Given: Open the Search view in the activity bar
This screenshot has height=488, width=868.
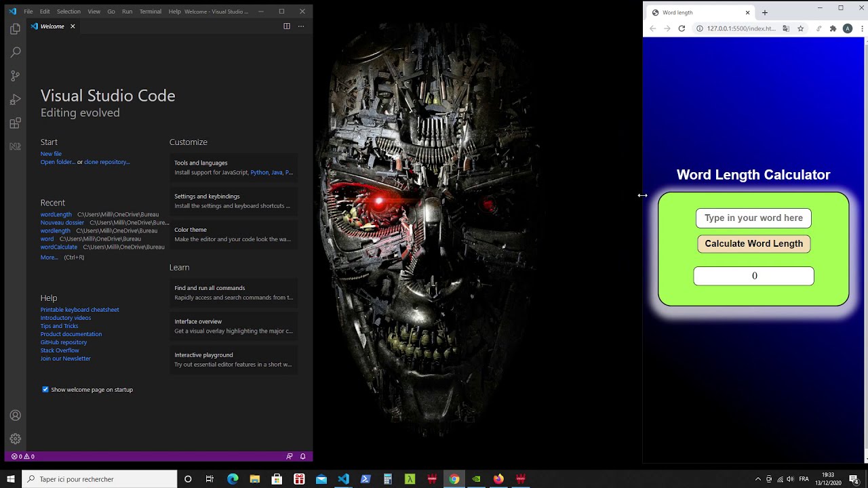Looking at the screenshot, I should tap(15, 52).
